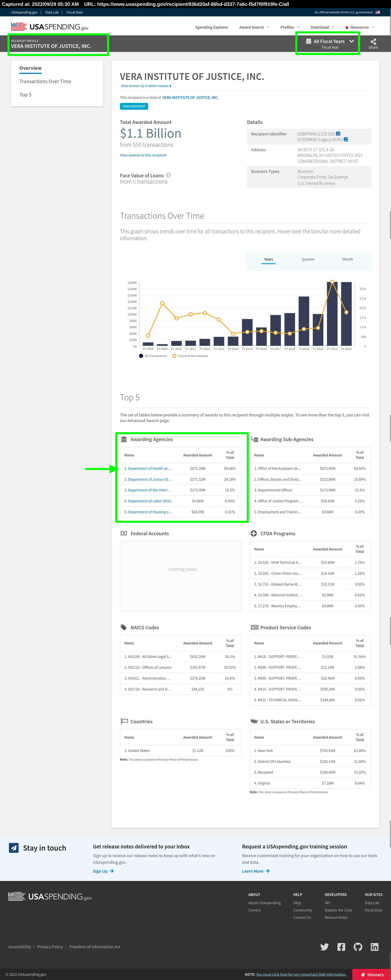Select Top 5 in the sidebar
The image size is (391, 980).
(25, 95)
